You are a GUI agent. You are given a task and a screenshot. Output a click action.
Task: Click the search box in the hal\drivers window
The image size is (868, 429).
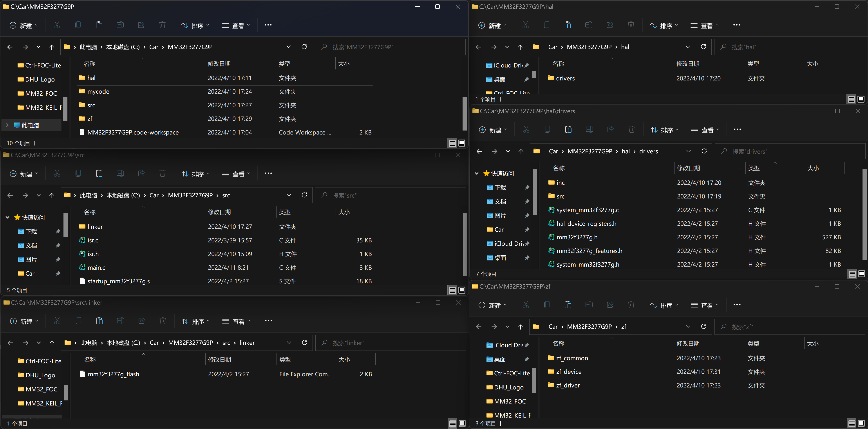[788, 151]
